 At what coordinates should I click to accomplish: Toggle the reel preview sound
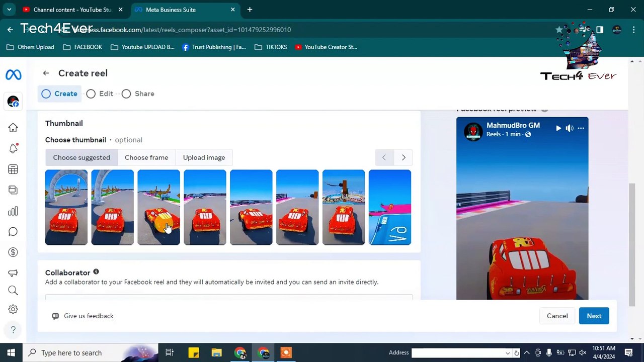[x=570, y=128]
